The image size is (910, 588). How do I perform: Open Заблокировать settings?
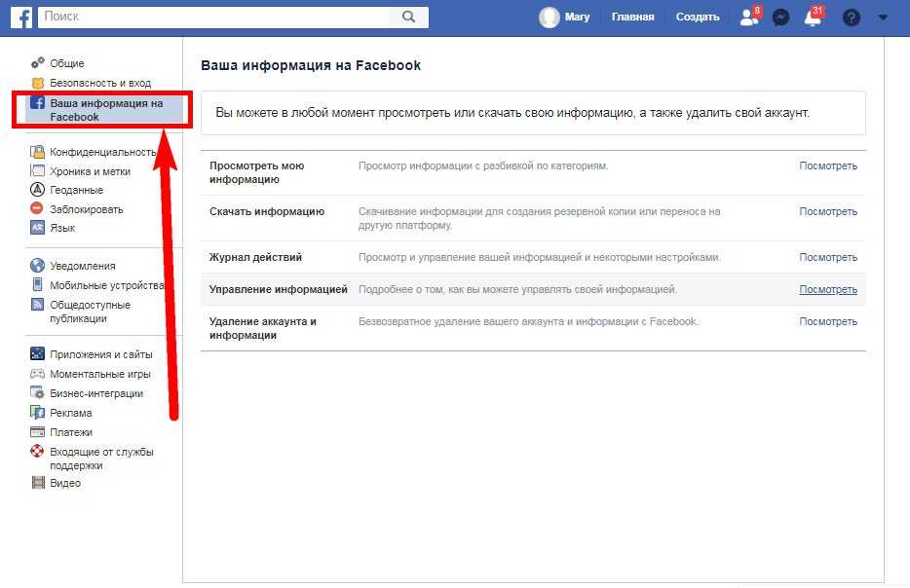click(87, 209)
